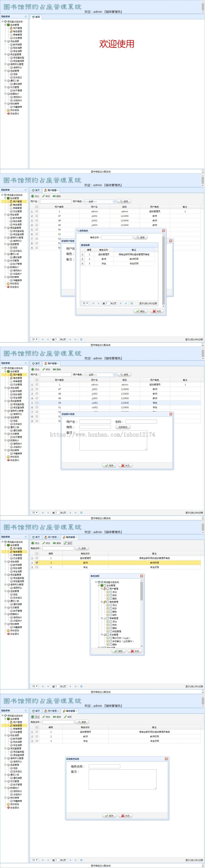Open 空余座位 in welcome screen's navigation tree

click(x=18, y=78)
